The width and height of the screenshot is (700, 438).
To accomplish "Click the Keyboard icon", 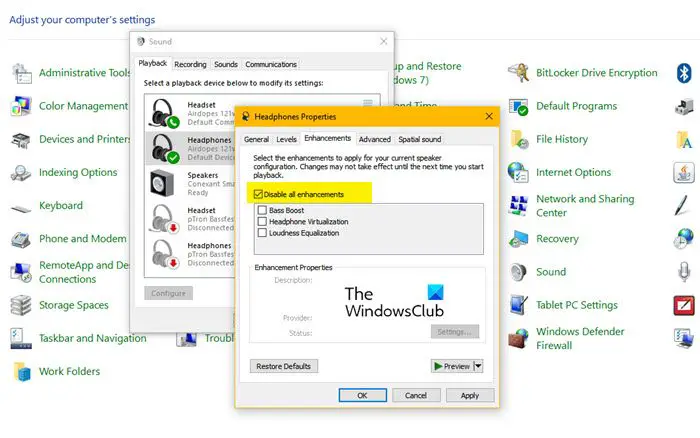I will tap(21, 208).
